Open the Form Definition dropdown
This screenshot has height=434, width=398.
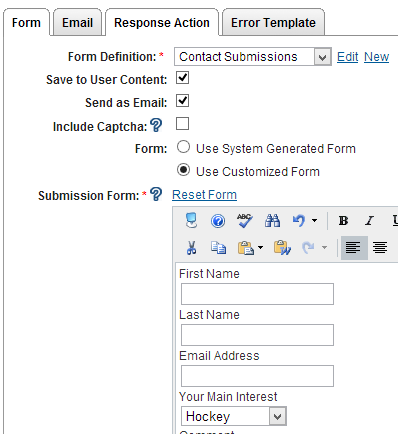pyautogui.click(x=253, y=57)
